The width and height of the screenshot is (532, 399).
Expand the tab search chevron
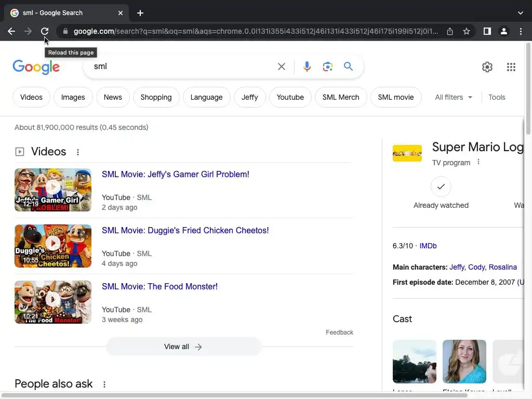[521, 13]
